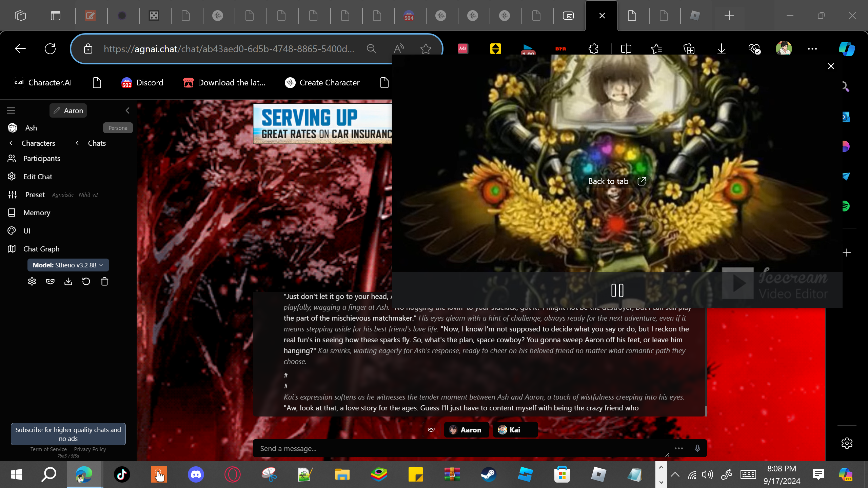Viewport: 868px width, 488px height.
Task: Toggle Aaron as reply character
Action: (466, 430)
